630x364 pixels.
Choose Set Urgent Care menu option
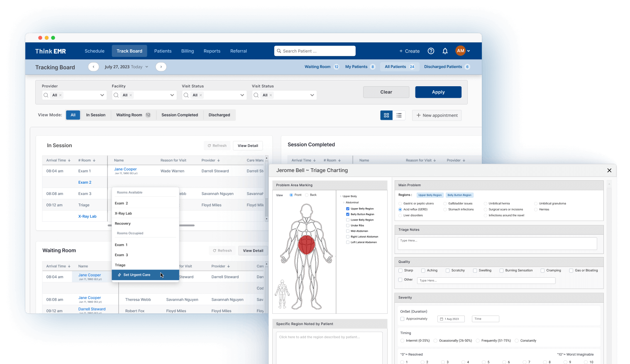coord(137,275)
